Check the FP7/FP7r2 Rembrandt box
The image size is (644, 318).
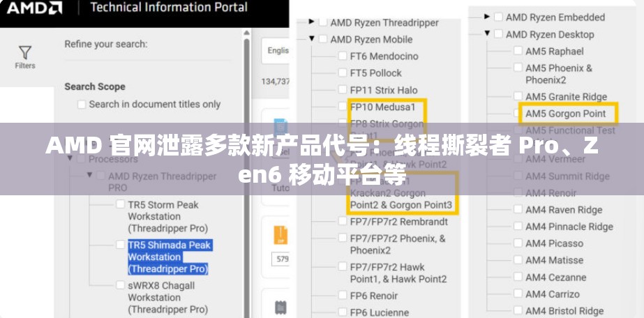click(x=343, y=221)
